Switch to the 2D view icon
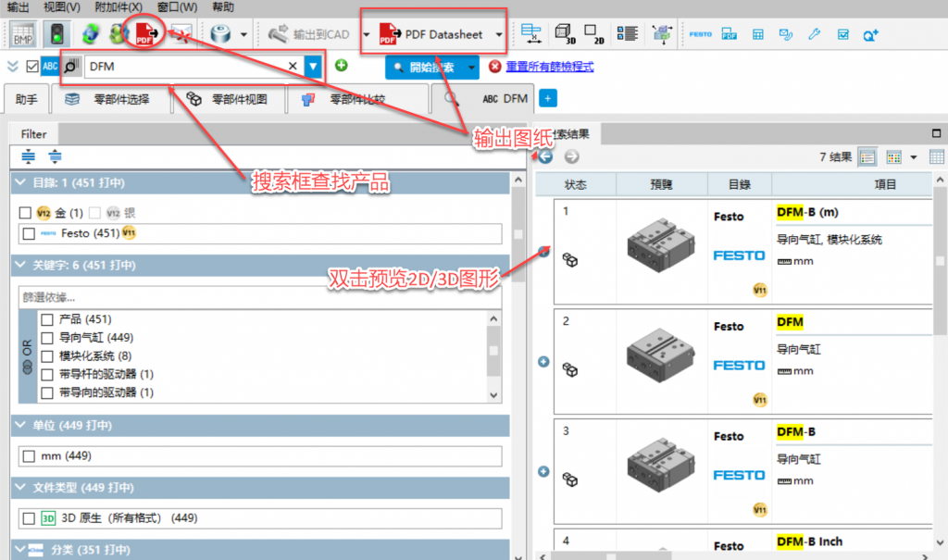This screenshot has height=560, width=948. (x=593, y=34)
